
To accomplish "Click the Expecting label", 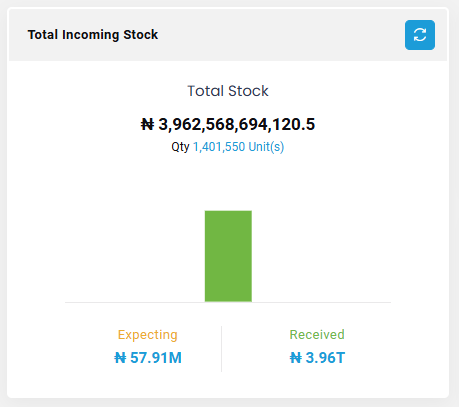I will [x=148, y=335].
